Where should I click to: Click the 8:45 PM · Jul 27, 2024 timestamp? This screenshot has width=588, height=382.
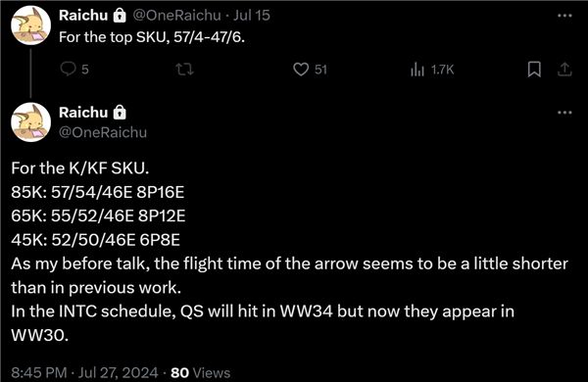(84, 372)
